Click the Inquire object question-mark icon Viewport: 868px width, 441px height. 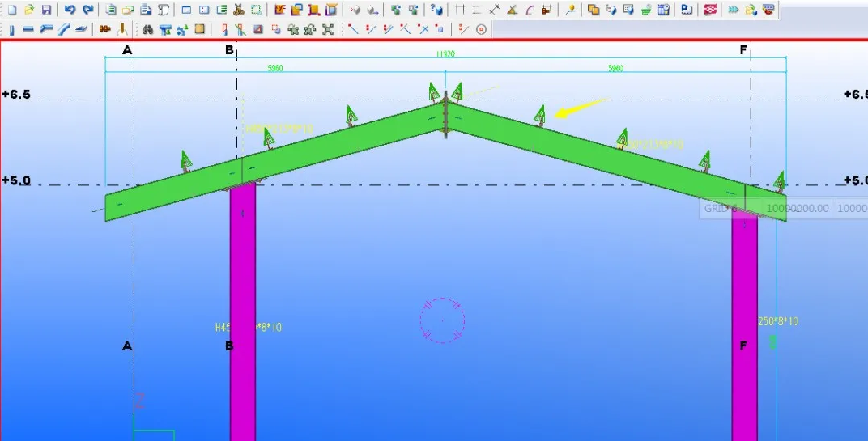436,10
